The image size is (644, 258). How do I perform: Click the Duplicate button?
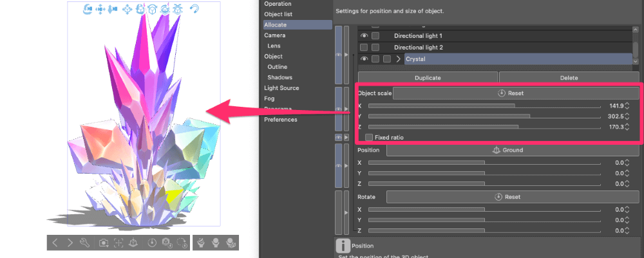tap(428, 77)
